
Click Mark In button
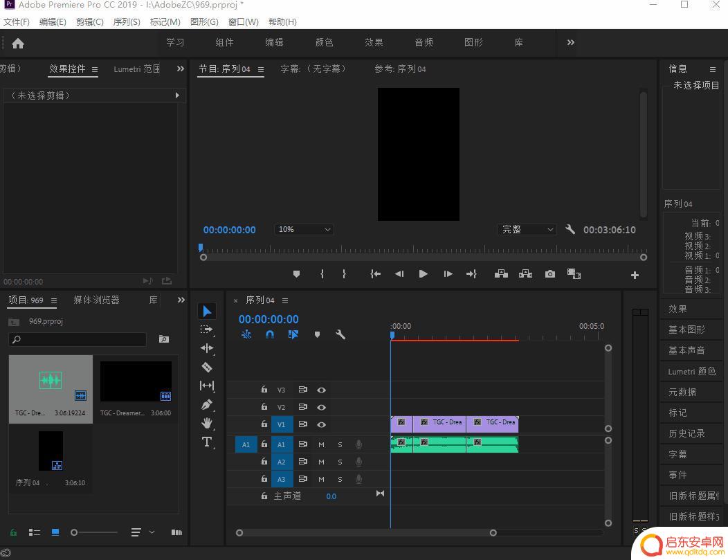tap(322, 274)
